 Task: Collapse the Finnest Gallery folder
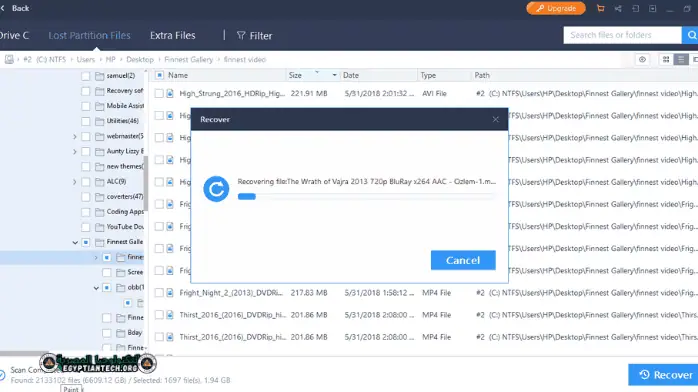[75, 242]
